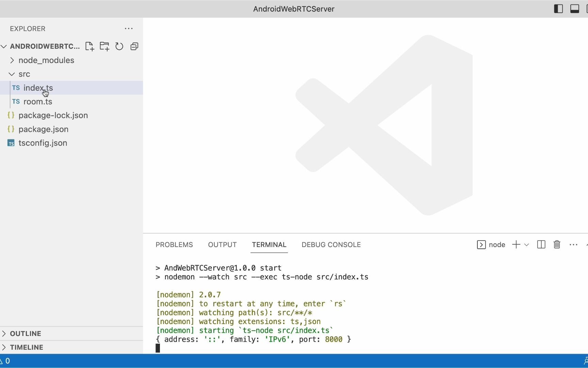The width and height of the screenshot is (588, 368).
Task: Split the terminal pane
Action: tap(541, 245)
